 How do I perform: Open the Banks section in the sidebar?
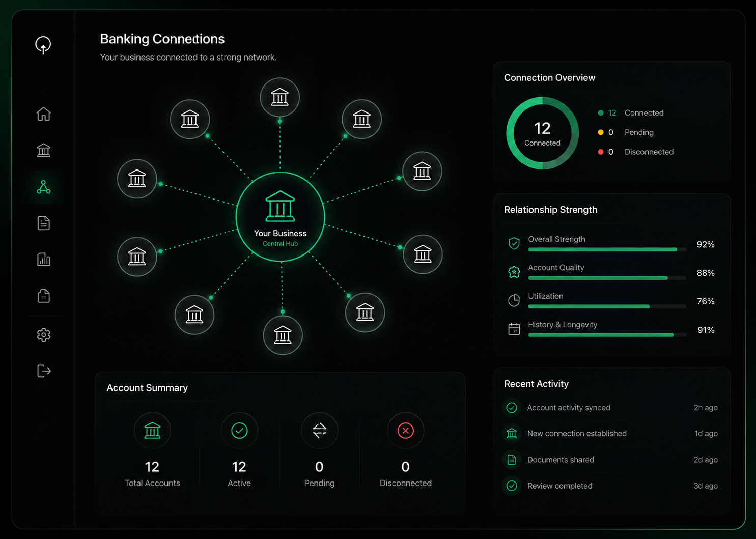point(44,150)
